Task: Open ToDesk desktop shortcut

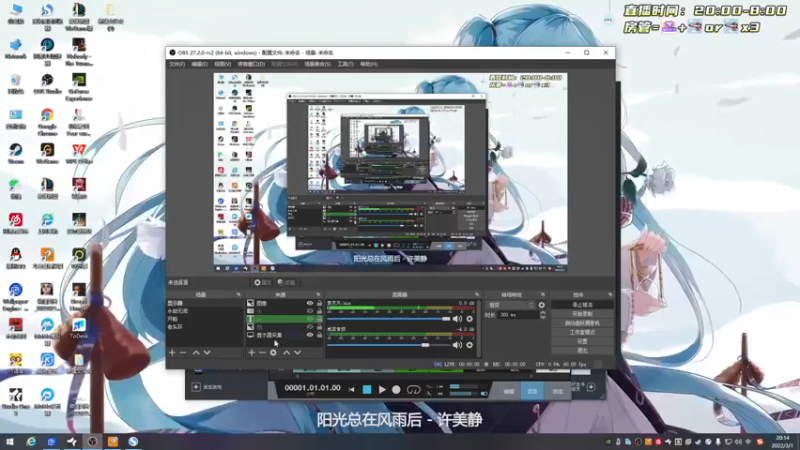Action: 79,329
